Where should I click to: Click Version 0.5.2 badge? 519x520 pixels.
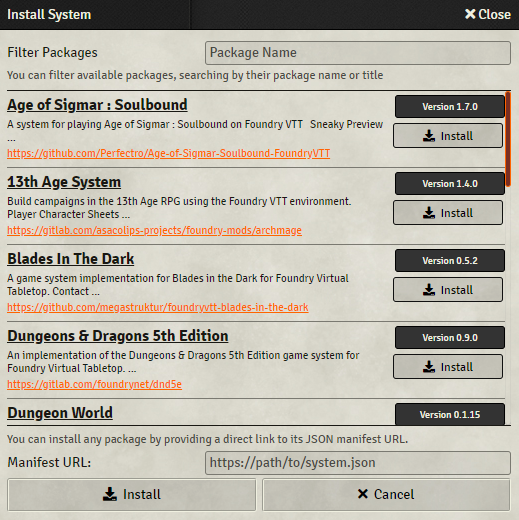[x=450, y=261]
